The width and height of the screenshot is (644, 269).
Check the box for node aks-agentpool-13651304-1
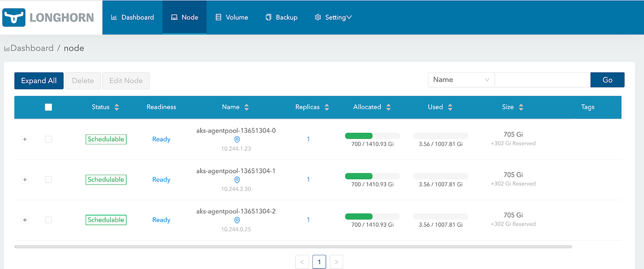tap(48, 180)
